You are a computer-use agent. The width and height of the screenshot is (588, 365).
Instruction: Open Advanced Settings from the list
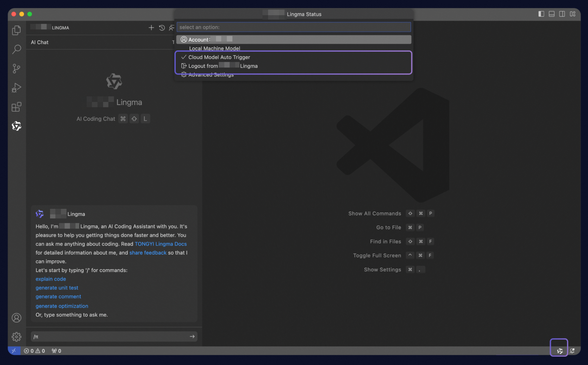coord(211,75)
